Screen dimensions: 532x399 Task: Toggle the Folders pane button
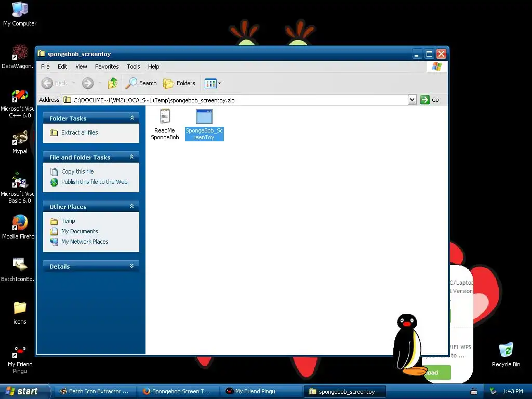179,83
